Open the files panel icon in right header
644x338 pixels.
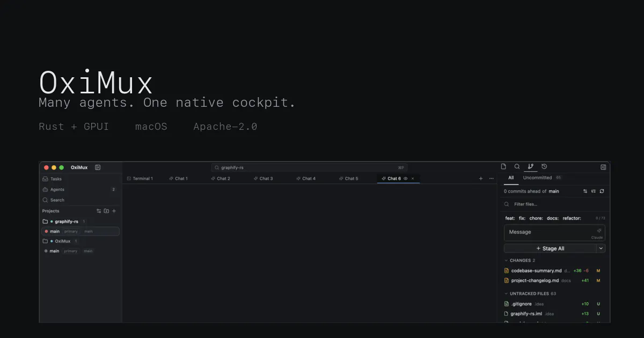point(503,167)
